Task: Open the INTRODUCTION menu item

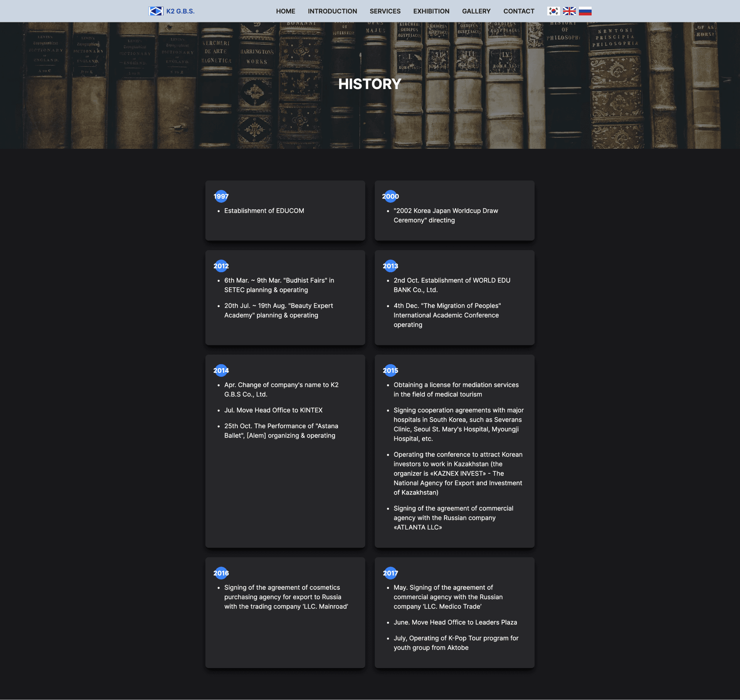Action: 332,11
